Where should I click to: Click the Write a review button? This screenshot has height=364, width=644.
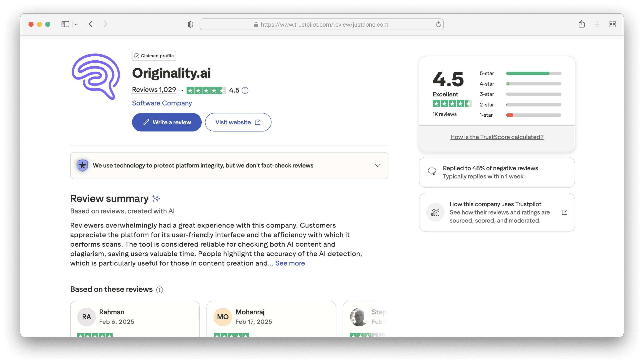click(167, 122)
